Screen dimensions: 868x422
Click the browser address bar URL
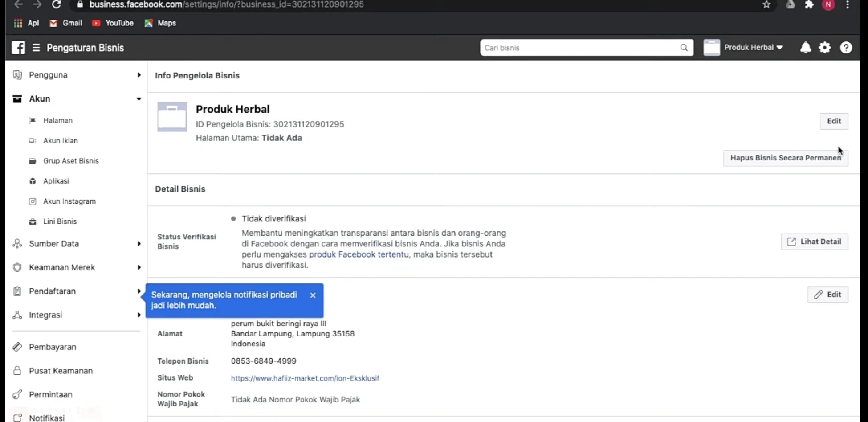226,4
